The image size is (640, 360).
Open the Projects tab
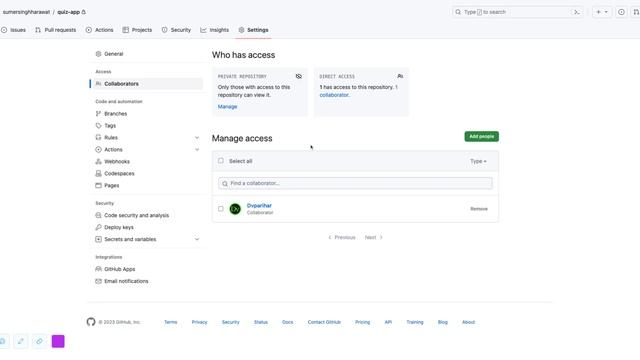137,30
